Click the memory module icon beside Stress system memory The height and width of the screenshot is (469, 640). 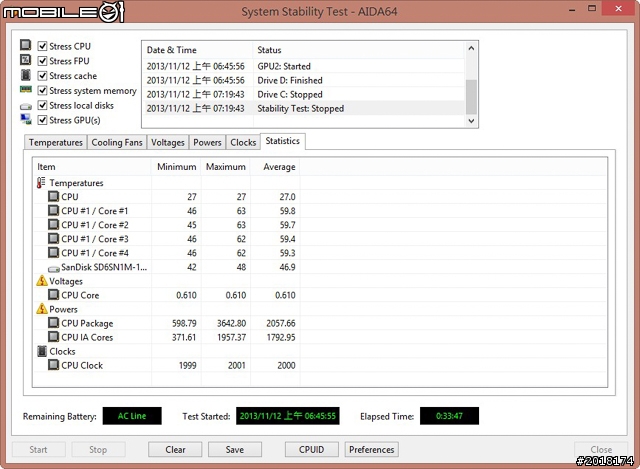(x=26, y=89)
